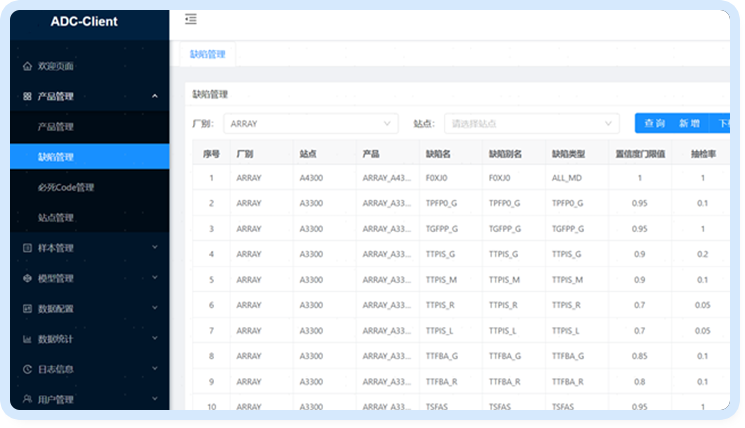This screenshot has height=428, width=745.
Task: Open 站点管理 in the sidebar
Action: point(55,217)
